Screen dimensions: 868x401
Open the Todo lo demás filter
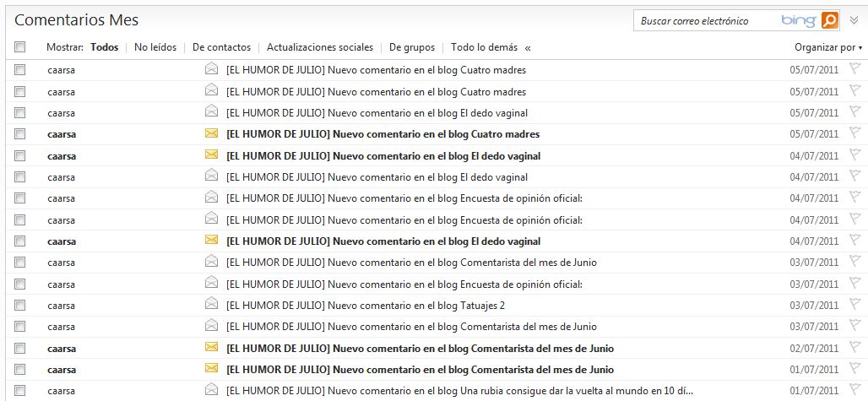pos(485,47)
